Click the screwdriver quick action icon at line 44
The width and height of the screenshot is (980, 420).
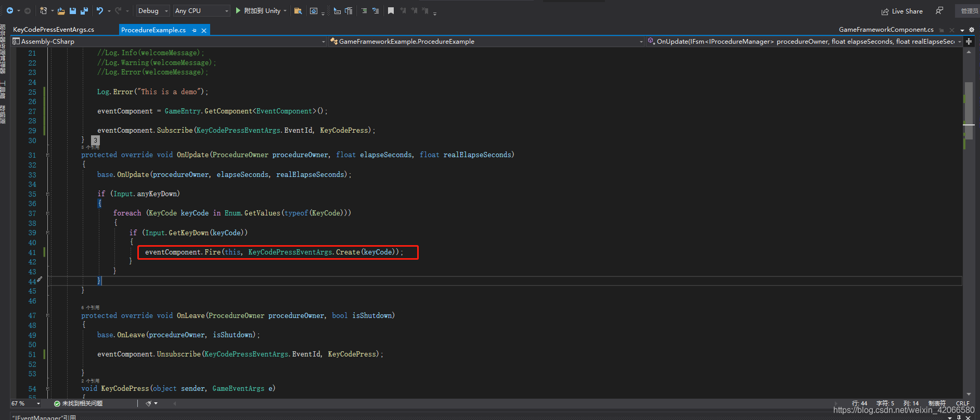pyautogui.click(x=40, y=279)
